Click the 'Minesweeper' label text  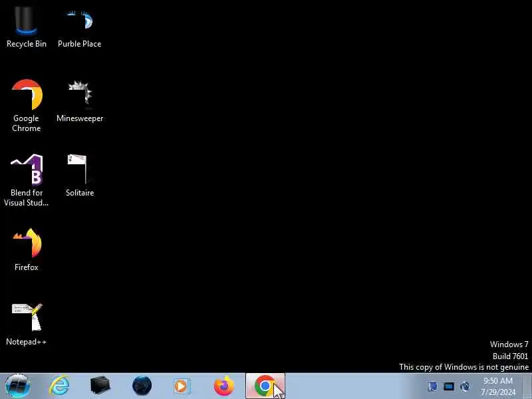tap(80, 118)
